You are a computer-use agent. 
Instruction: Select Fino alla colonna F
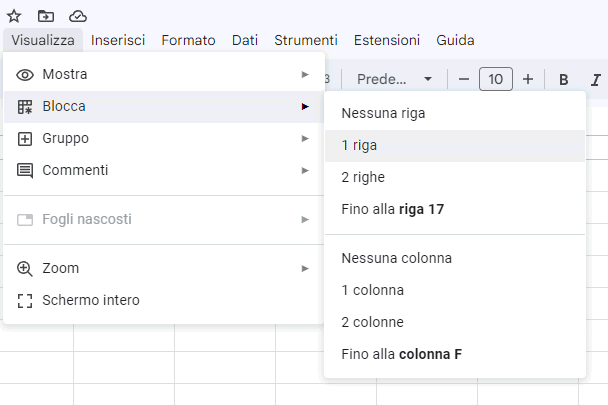click(455, 355)
